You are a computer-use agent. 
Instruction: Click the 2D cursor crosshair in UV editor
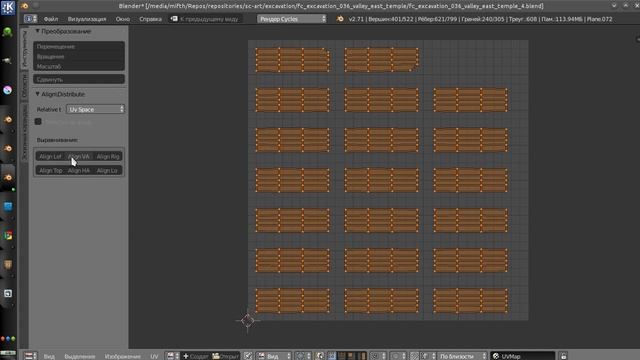[x=247, y=321]
